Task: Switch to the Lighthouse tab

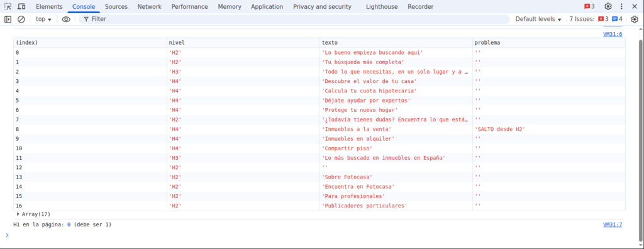Action: tap(382, 6)
